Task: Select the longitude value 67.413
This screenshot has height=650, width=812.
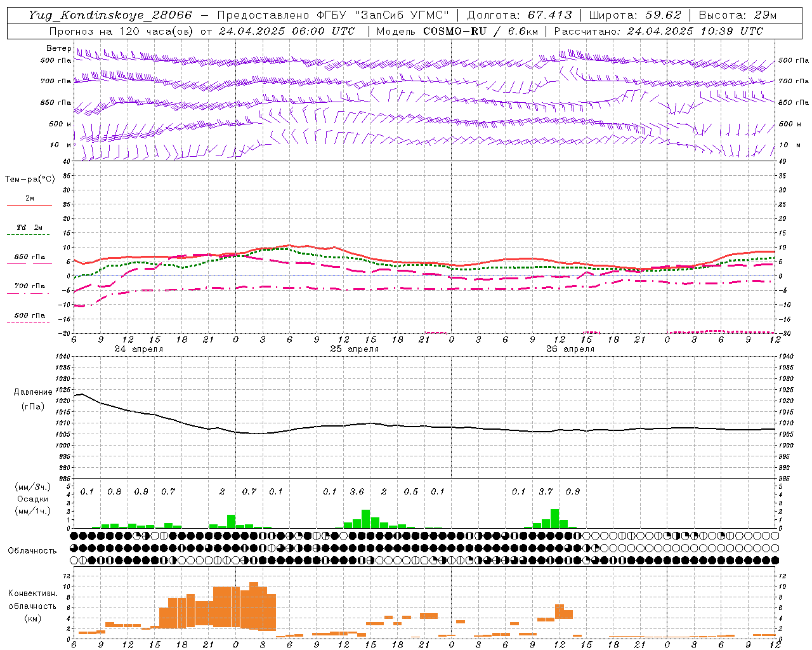Action: click(x=550, y=15)
